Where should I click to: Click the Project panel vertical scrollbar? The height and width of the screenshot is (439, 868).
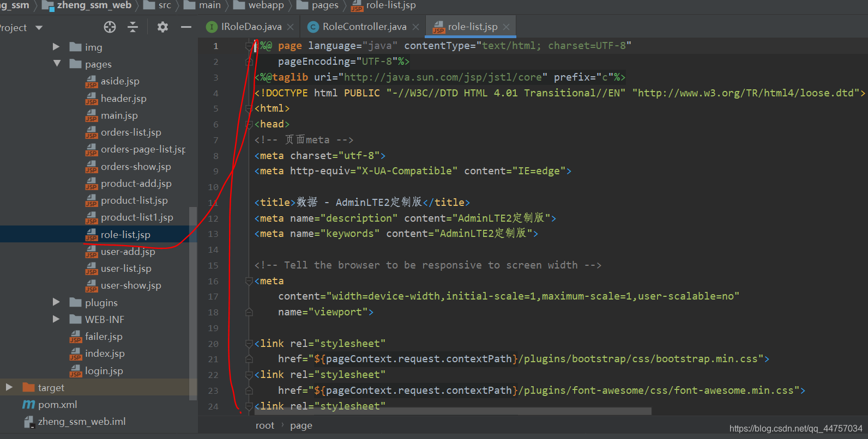coord(192,303)
